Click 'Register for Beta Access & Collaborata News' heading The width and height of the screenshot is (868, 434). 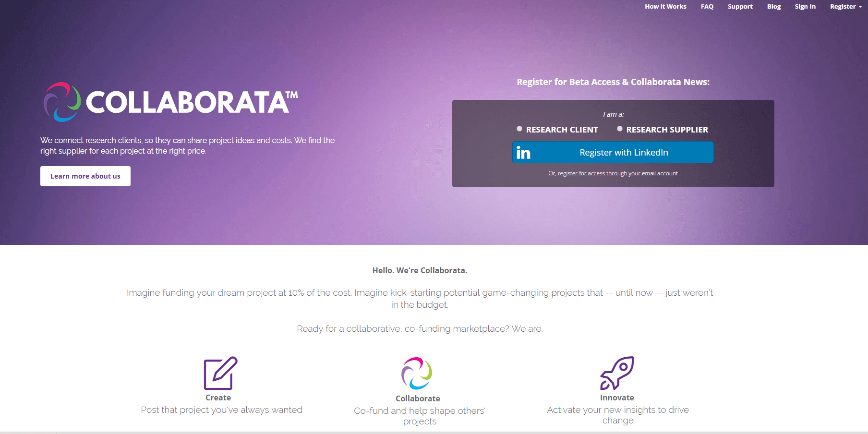[613, 82]
